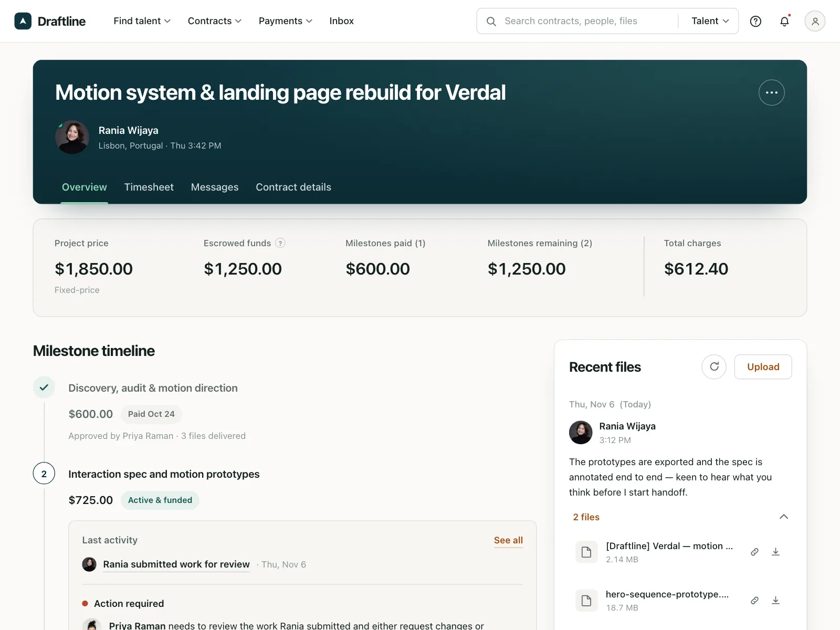
Task: Open notifications bell icon
Action: (x=784, y=21)
